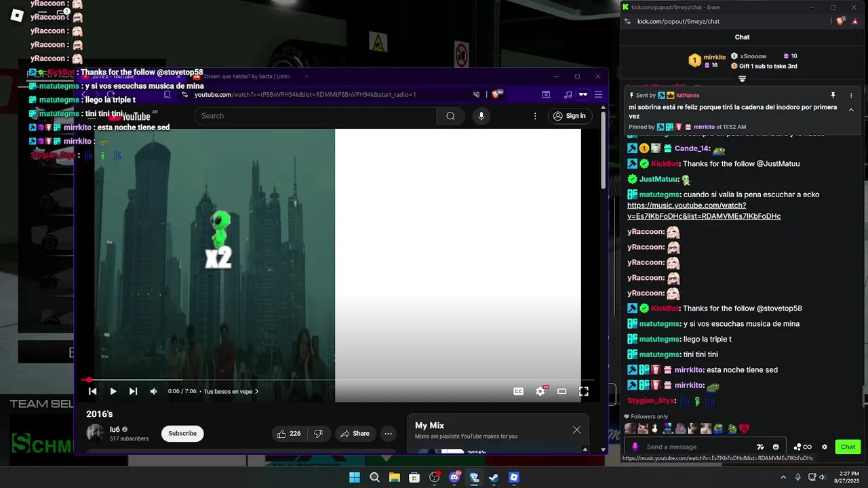Viewport: 868px width, 488px height.
Task: Subscribe to the lu6 channel
Action: pyautogui.click(x=182, y=433)
